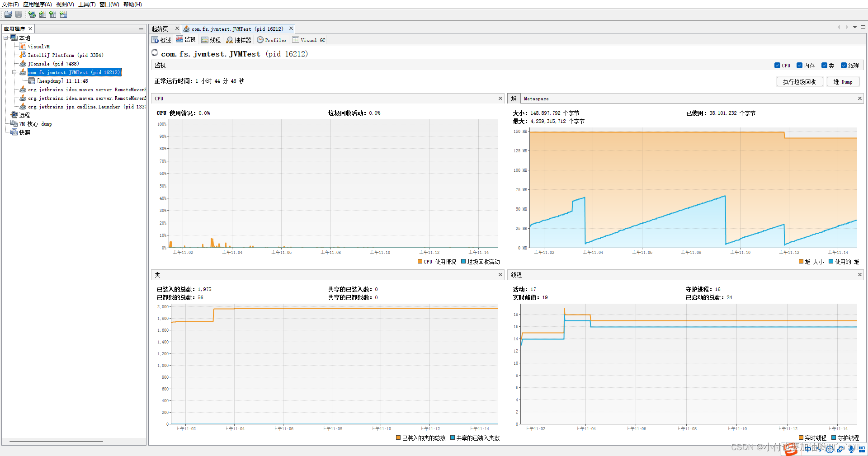Click the Add VM Coredump toolbar icon
Viewport: 868px width, 456px height.
(x=53, y=14)
